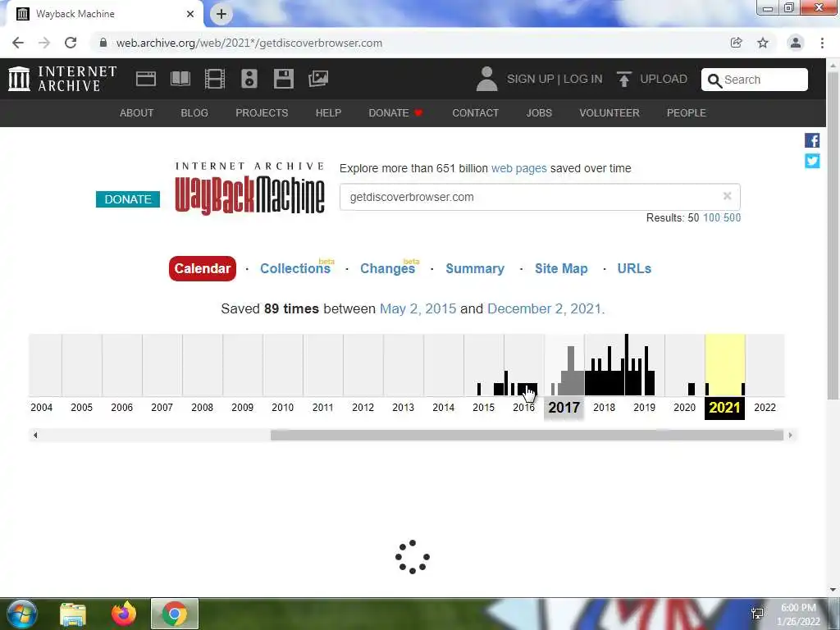Open a new browser tab
840x630 pixels.
(221, 14)
